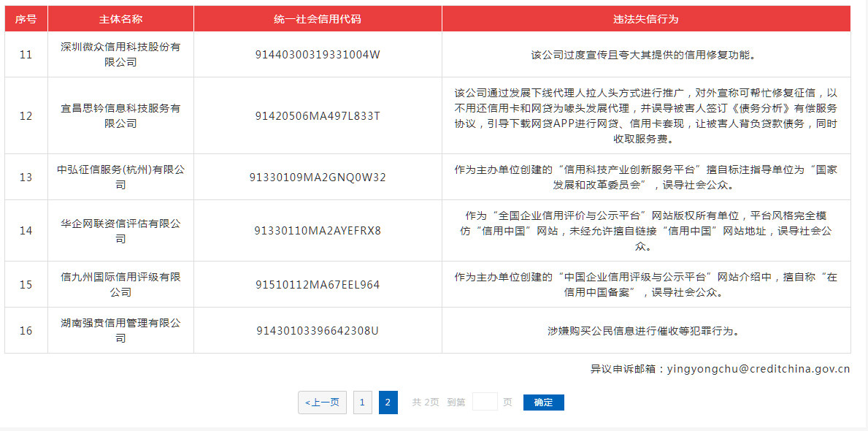Click credit code 91440300319331004W

(318, 55)
